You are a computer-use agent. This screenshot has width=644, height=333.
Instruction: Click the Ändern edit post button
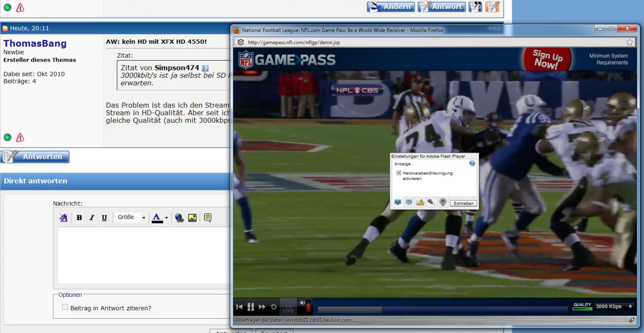click(391, 7)
